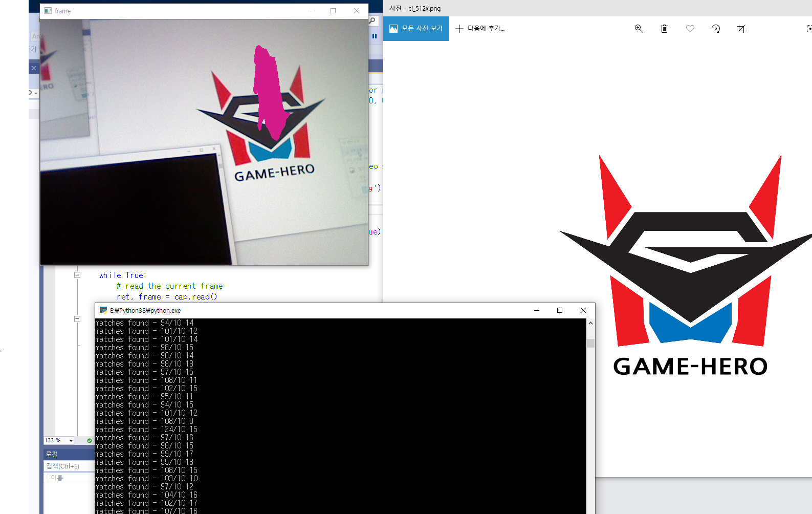
Task: Collapse the lower code block toggle in editor margin
Action: point(77,318)
